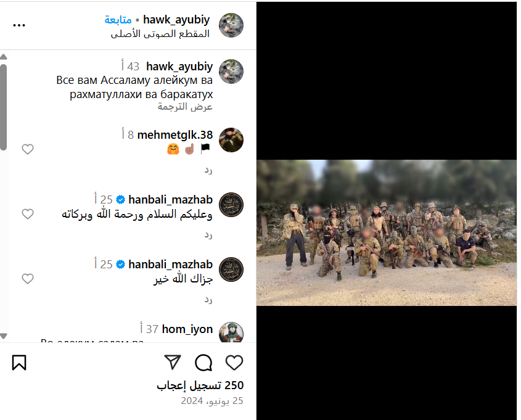Like hanbali_mazhab's جزاك الله خير comment
Image resolution: width=521 pixels, height=420 pixels.
point(28,279)
